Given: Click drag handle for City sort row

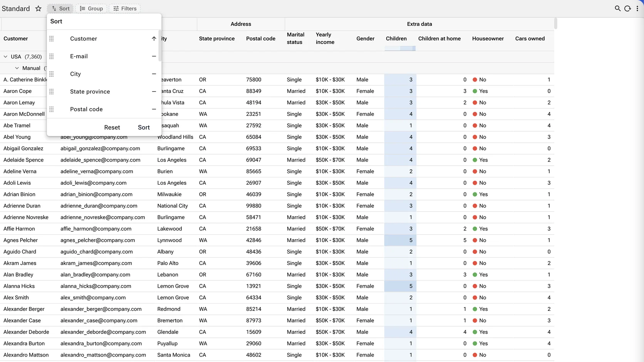Looking at the screenshot, I should (52, 74).
